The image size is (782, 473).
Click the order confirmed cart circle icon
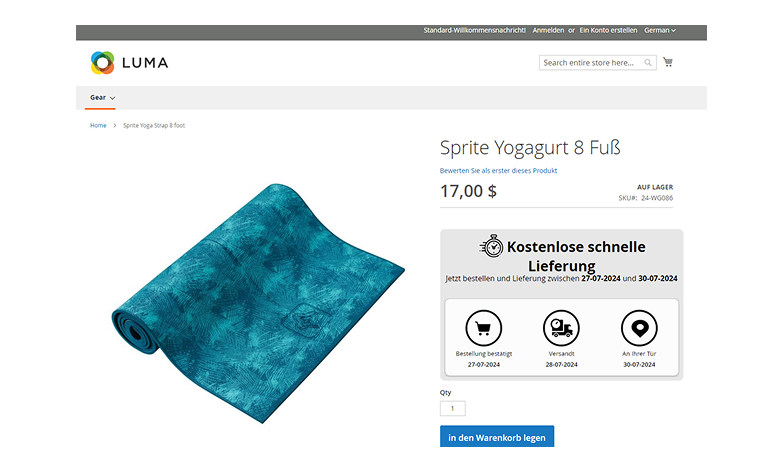(x=483, y=328)
